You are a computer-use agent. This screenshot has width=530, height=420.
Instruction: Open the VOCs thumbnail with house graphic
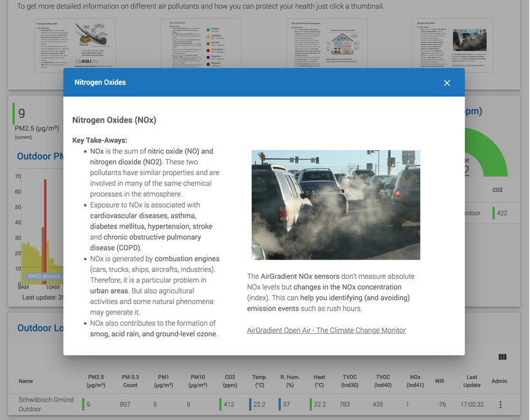click(327, 45)
